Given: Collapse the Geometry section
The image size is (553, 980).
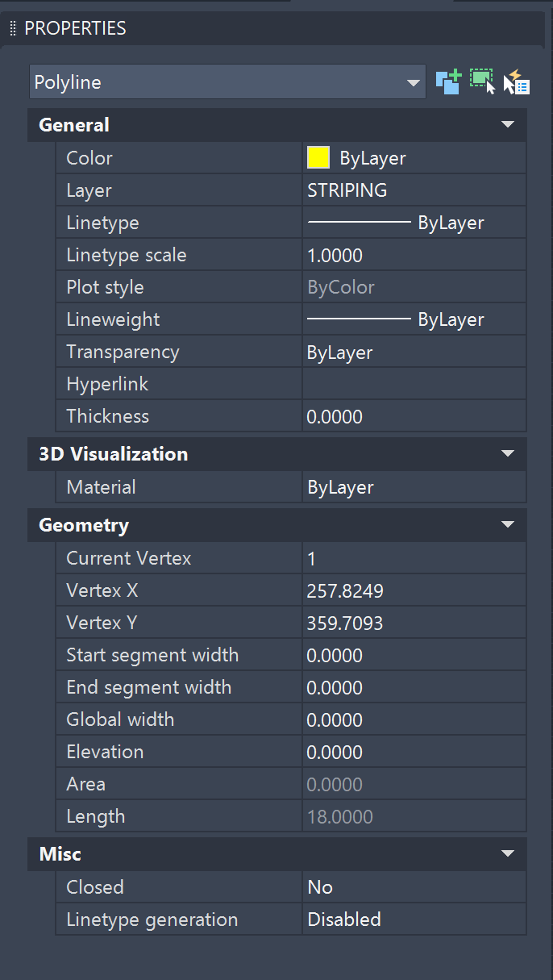Looking at the screenshot, I should (508, 524).
